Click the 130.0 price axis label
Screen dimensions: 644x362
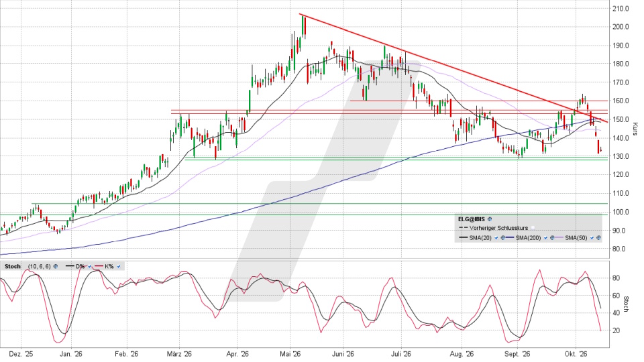tap(622, 156)
